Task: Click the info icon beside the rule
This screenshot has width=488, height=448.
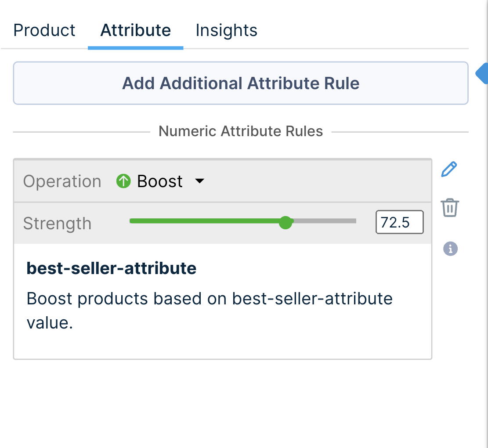Action: (x=450, y=249)
